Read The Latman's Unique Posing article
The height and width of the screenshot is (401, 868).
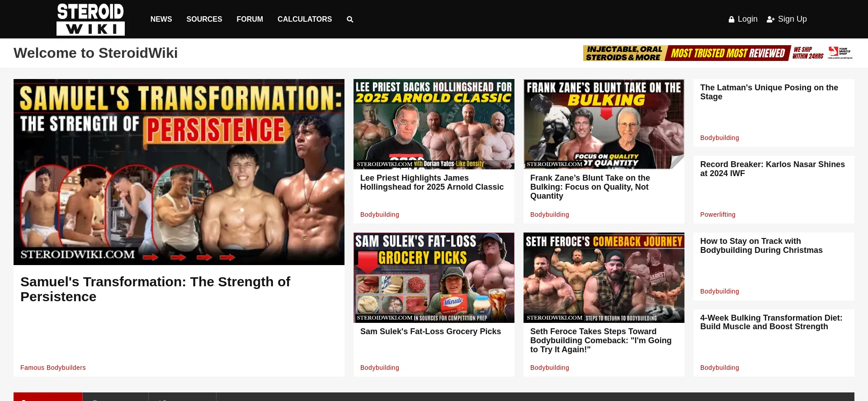tap(769, 92)
